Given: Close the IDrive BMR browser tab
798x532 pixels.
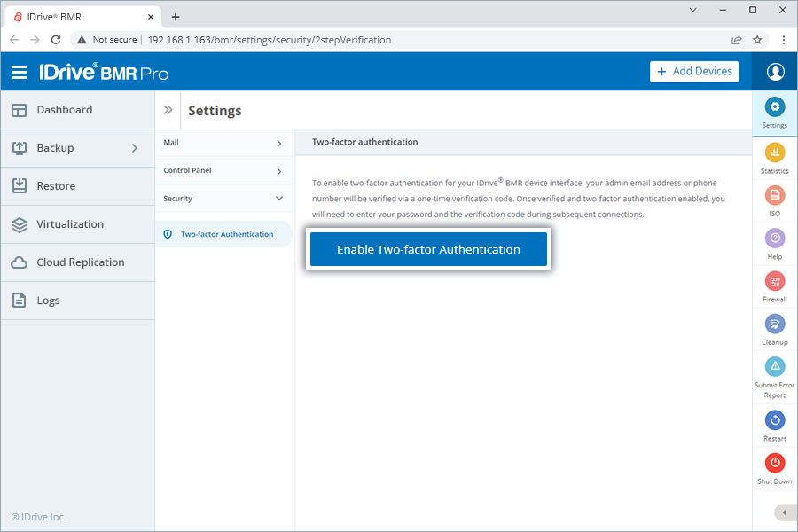Looking at the screenshot, I should [151, 17].
